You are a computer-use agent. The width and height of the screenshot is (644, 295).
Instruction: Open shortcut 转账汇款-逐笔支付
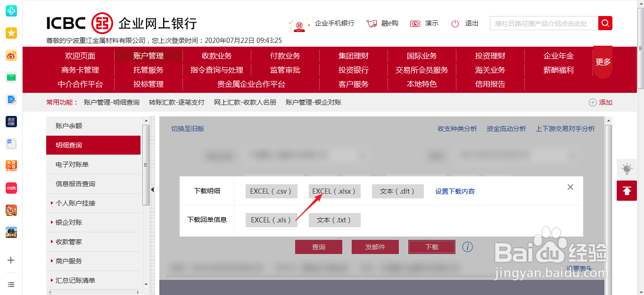click(177, 102)
